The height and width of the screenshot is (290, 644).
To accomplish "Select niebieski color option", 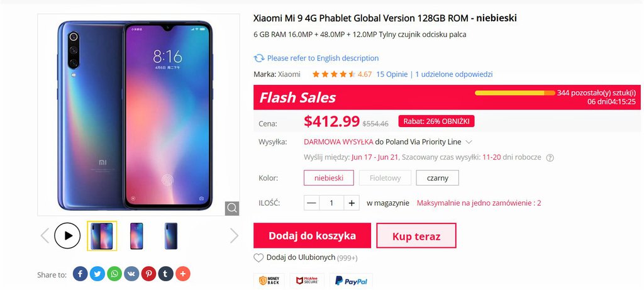I will [x=328, y=178].
